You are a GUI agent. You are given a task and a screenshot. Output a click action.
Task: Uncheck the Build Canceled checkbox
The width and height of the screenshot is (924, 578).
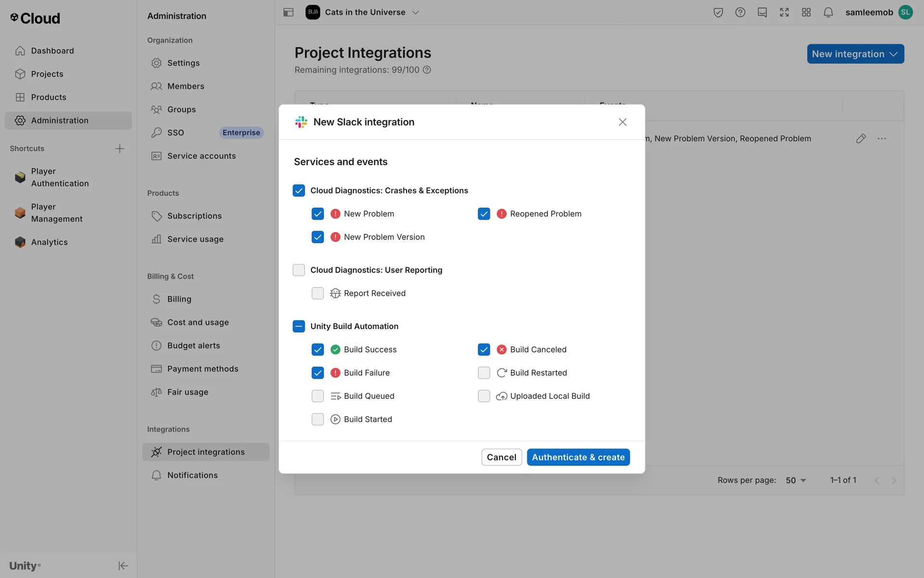pos(484,350)
